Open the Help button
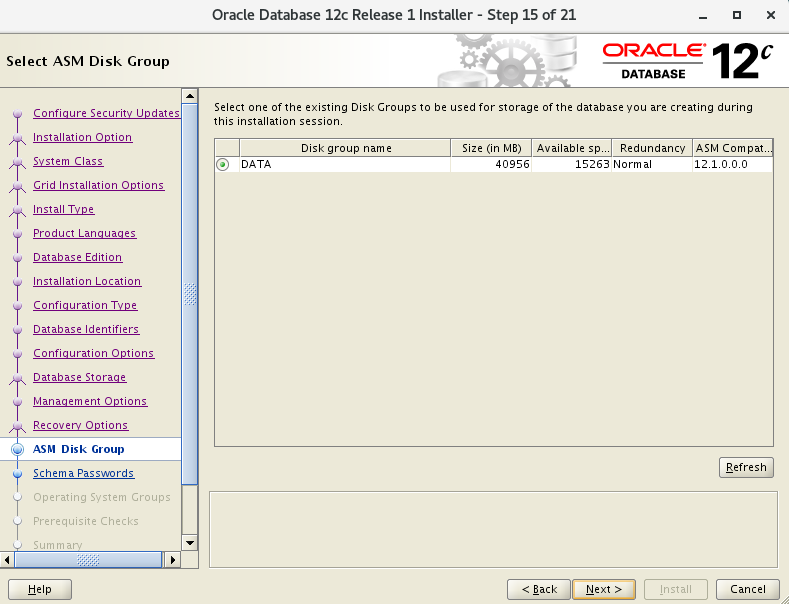Image resolution: width=789 pixels, height=604 pixels. tap(40, 589)
